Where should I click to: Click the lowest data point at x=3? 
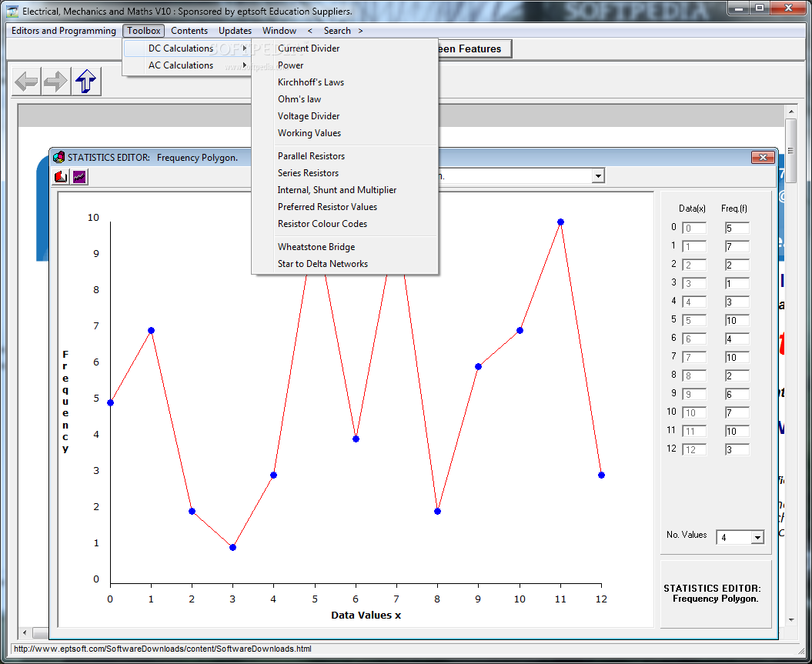tap(232, 548)
